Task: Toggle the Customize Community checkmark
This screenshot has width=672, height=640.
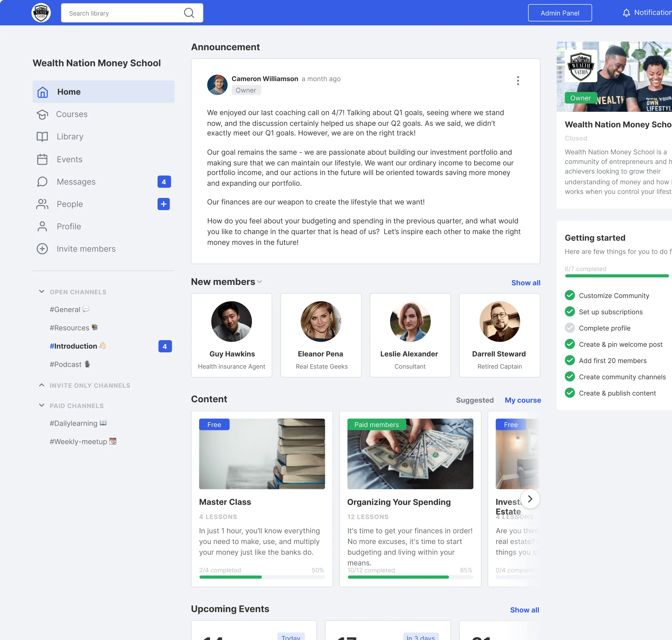Action: click(570, 295)
